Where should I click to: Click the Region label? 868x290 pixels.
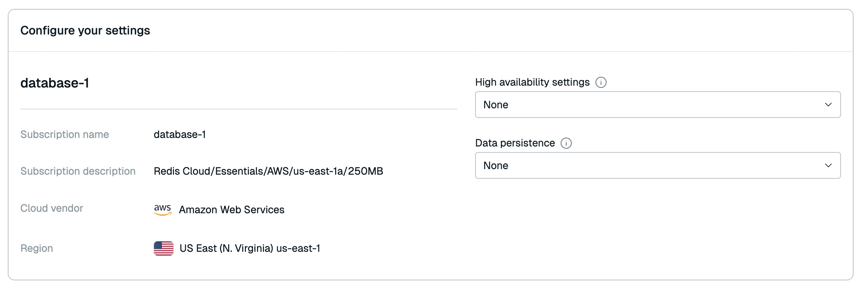pos(37,248)
